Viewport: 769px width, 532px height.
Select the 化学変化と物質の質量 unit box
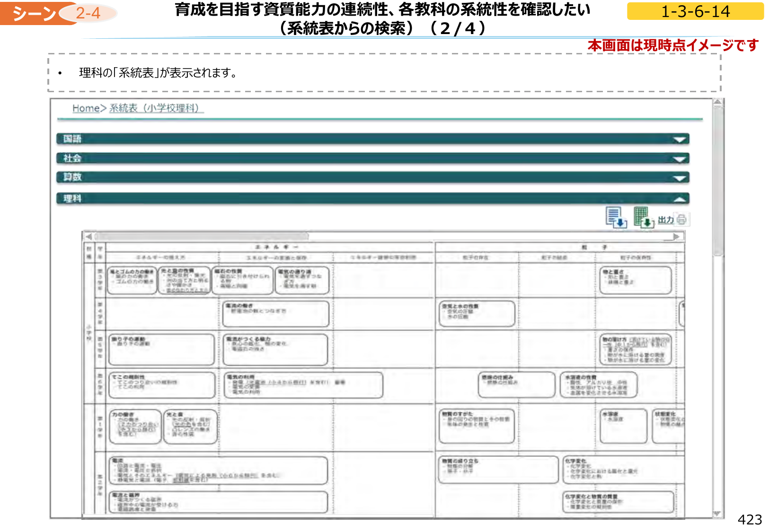619,502
